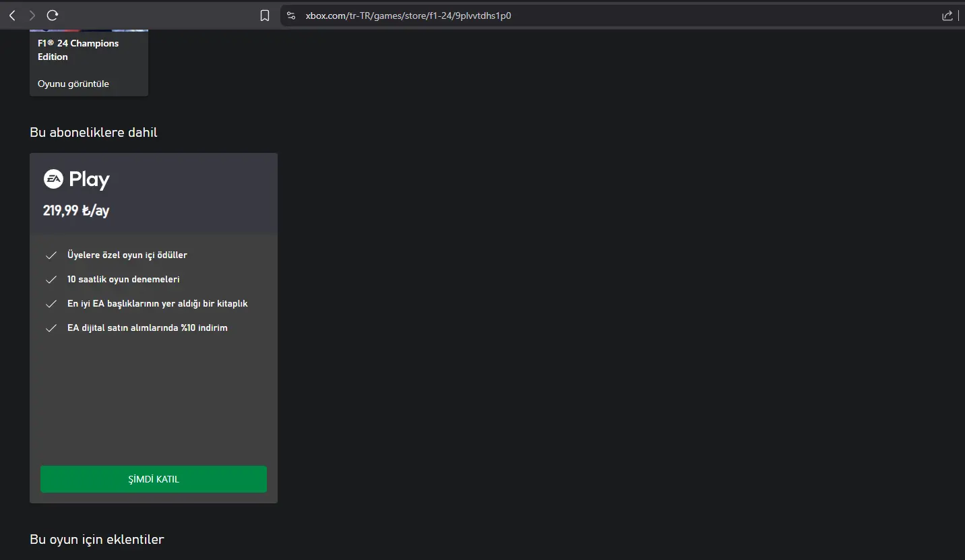Click the Bu aboneliklere dahil heading

(94, 132)
